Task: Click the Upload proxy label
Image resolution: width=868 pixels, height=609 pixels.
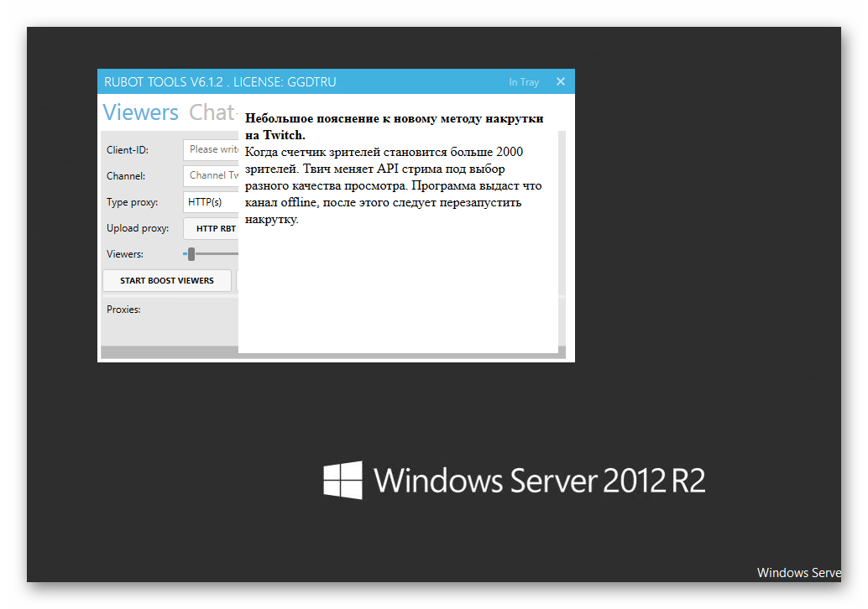Action: click(x=138, y=228)
